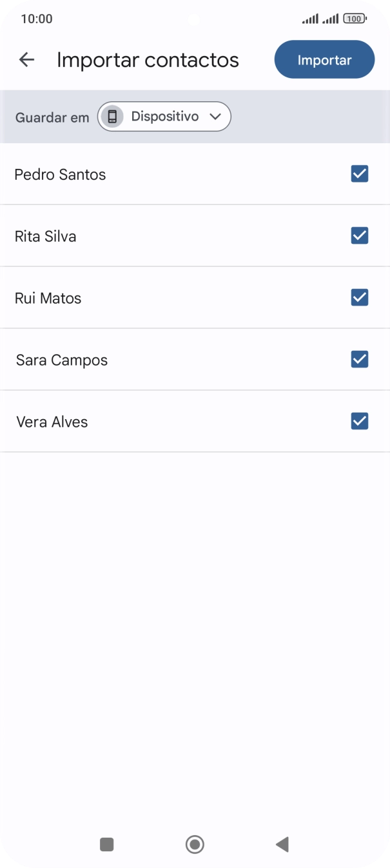
Task: Toggle the Sara Campos selection
Action: [x=359, y=359]
